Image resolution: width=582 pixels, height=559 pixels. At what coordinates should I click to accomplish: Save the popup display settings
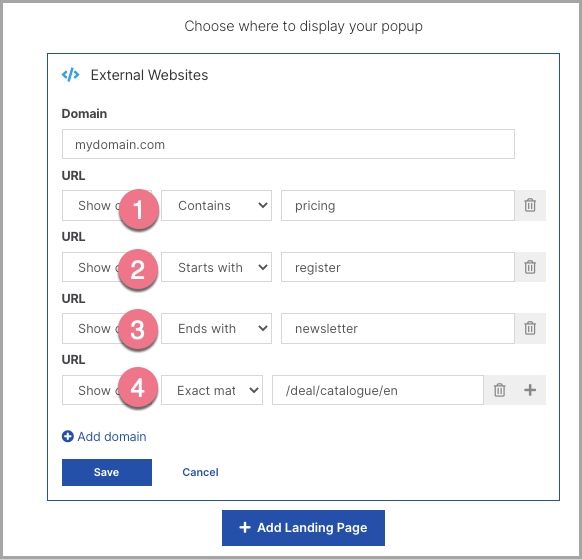click(x=107, y=472)
